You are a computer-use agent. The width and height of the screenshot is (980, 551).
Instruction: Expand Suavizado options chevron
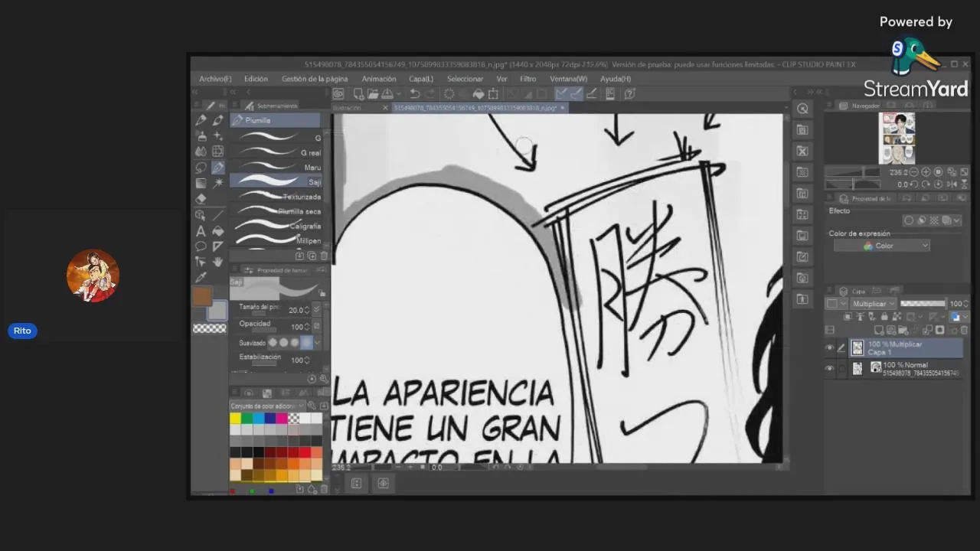[x=317, y=343]
